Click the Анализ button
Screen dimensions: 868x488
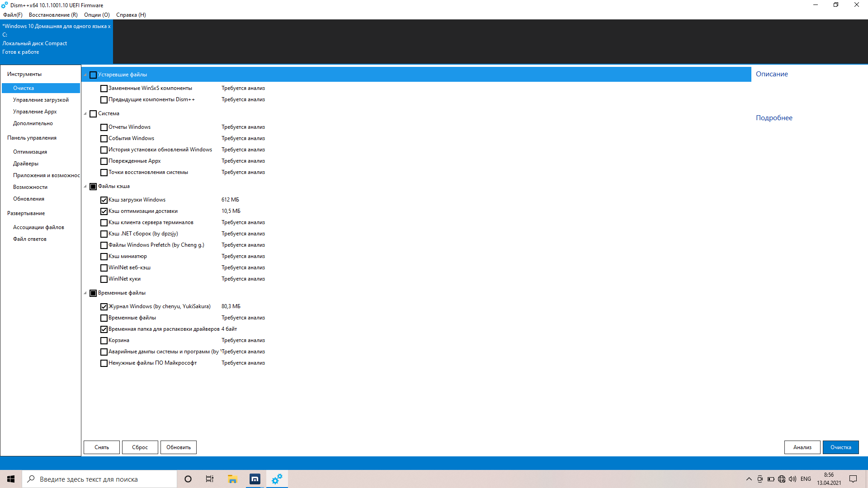point(802,447)
